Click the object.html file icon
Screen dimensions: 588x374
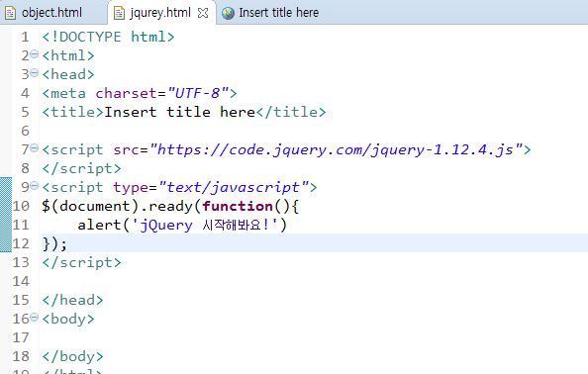(10, 13)
